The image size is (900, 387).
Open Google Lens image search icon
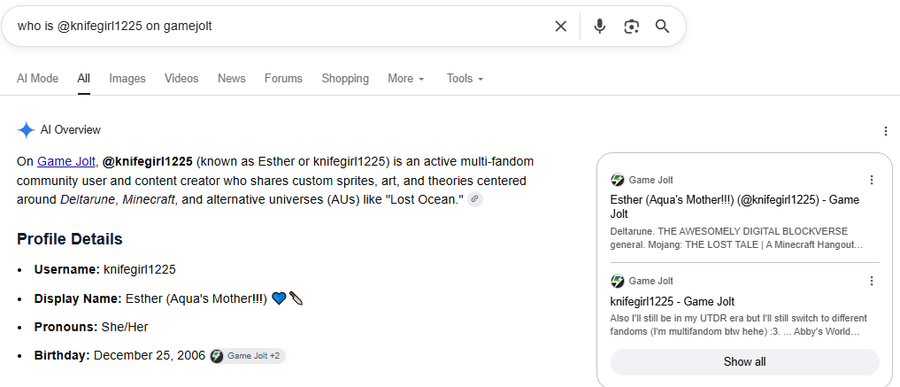(631, 26)
